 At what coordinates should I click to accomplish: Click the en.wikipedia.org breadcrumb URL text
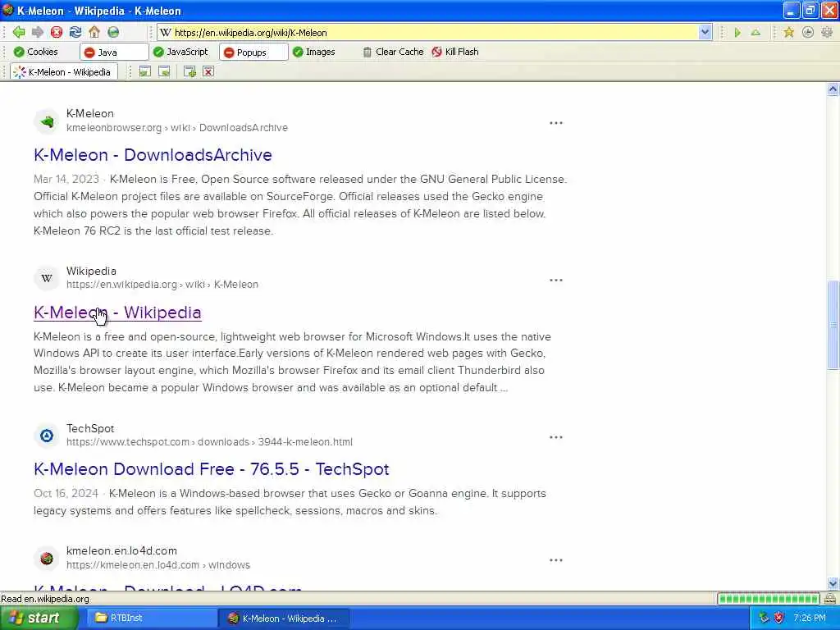(x=162, y=285)
